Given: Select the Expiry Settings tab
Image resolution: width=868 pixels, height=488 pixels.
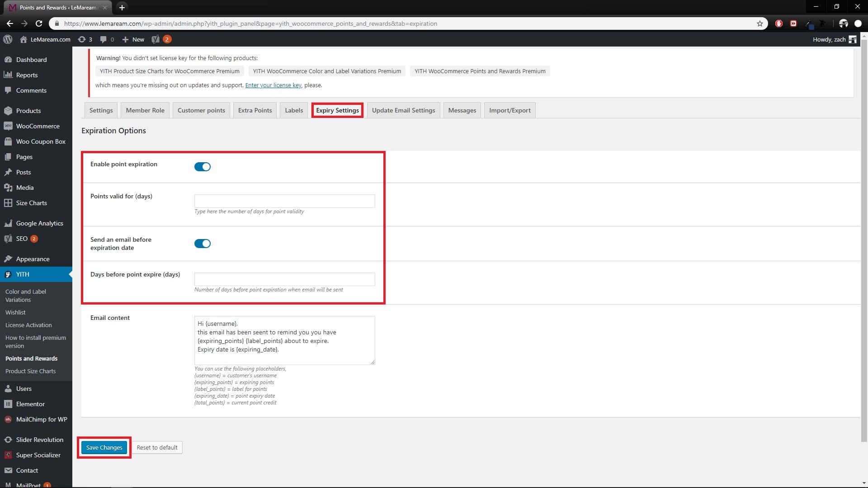Looking at the screenshot, I should click(x=337, y=110).
